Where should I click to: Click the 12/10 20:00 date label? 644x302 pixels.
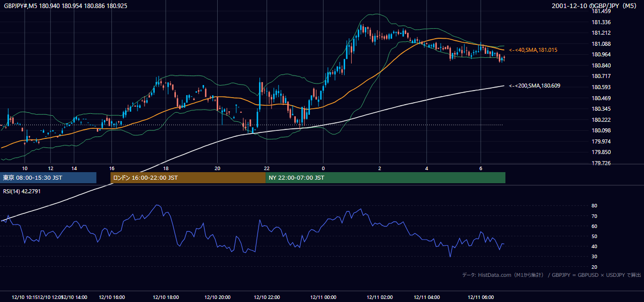pos(218,297)
